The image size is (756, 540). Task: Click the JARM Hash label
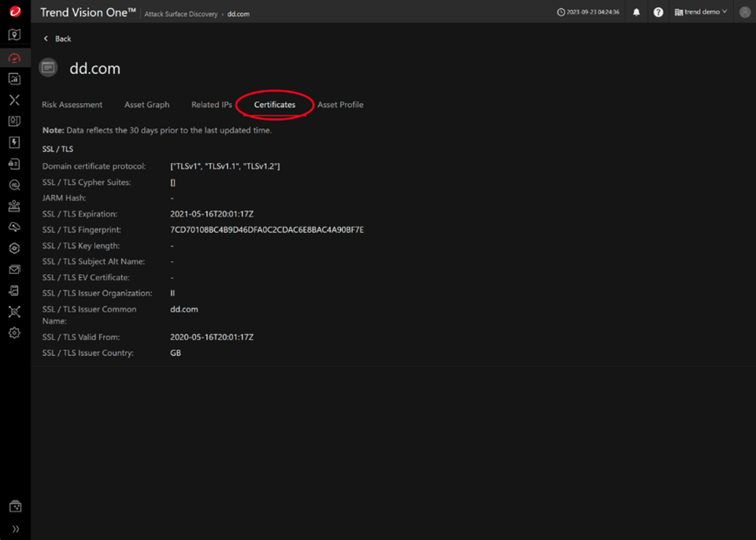click(x=64, y=198)
